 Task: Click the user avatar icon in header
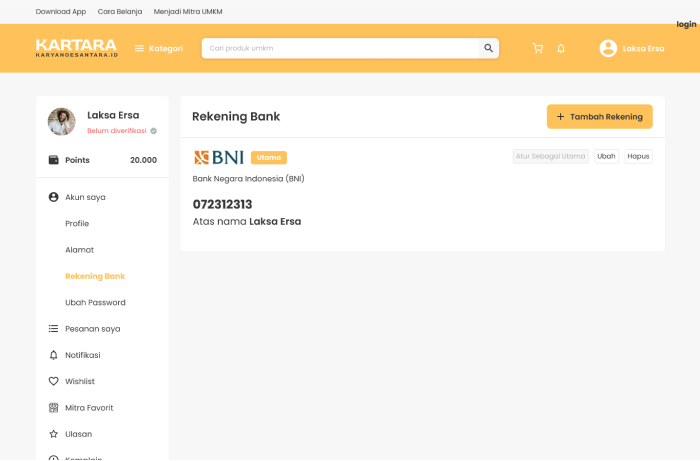[608, 48]
